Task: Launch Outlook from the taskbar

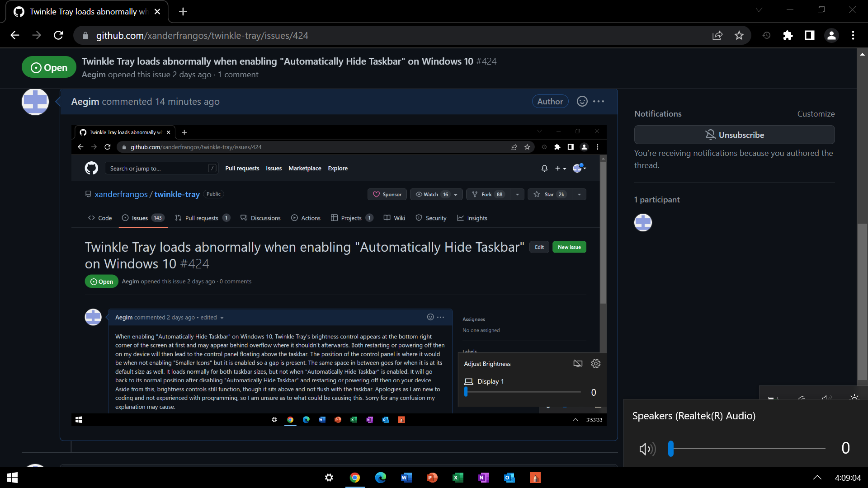Action: coord(509,478)
